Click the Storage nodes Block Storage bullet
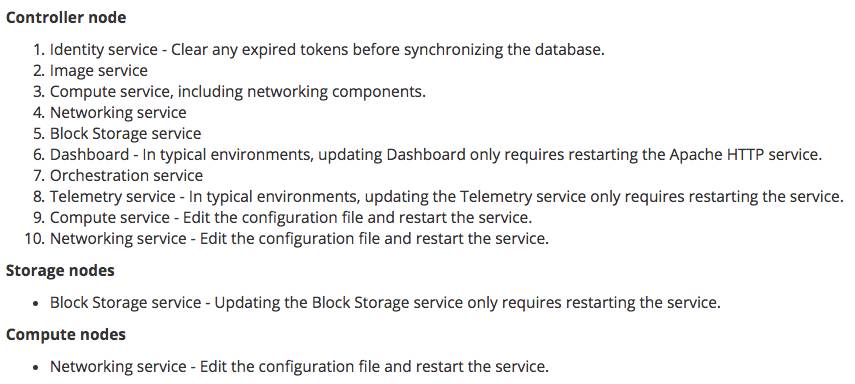Viewport: 855px width, 384px height. pos(386,303)
